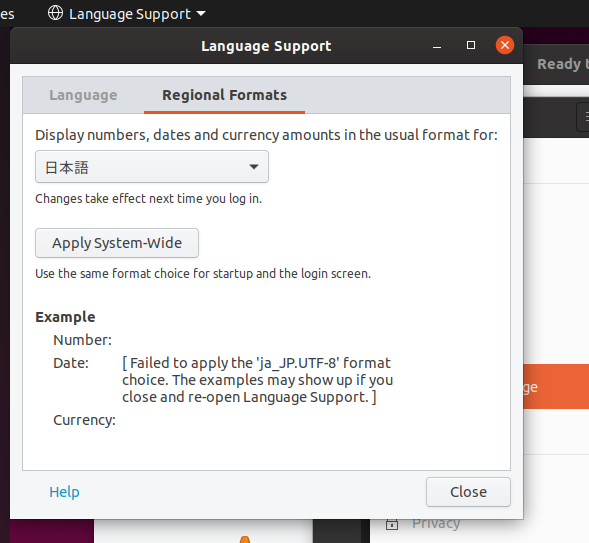
Task: Click the Language Support title bar text
Action: pyautogui.click(x=266, y=46)
